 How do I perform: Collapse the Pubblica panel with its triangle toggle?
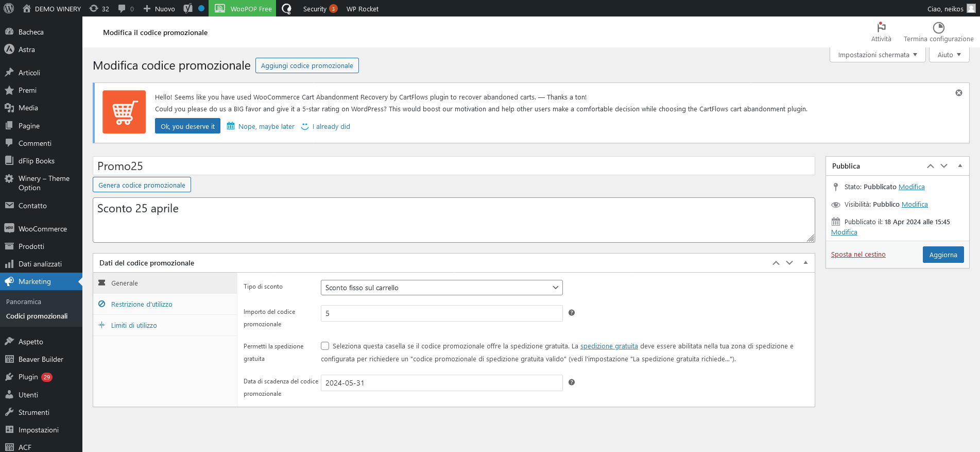[x=960, y=166]
